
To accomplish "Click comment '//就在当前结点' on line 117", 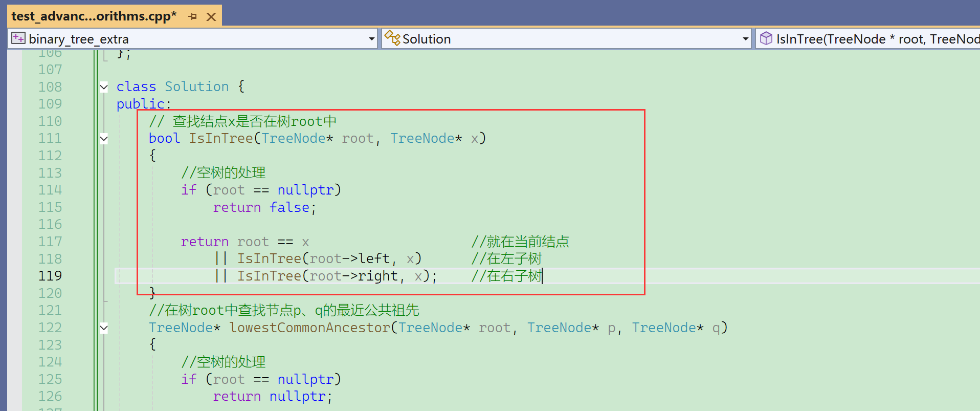I will [x=520, y=242].
